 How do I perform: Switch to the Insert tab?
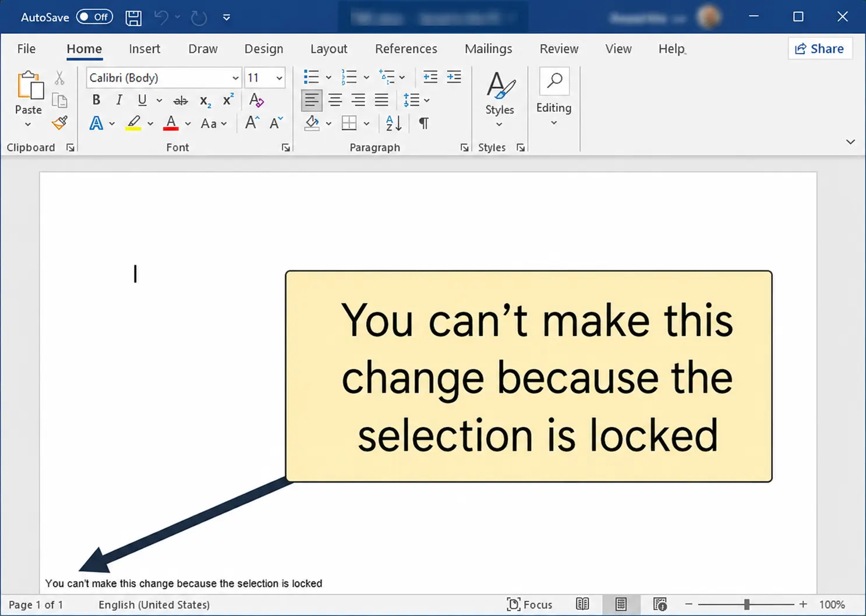[144, 49]
